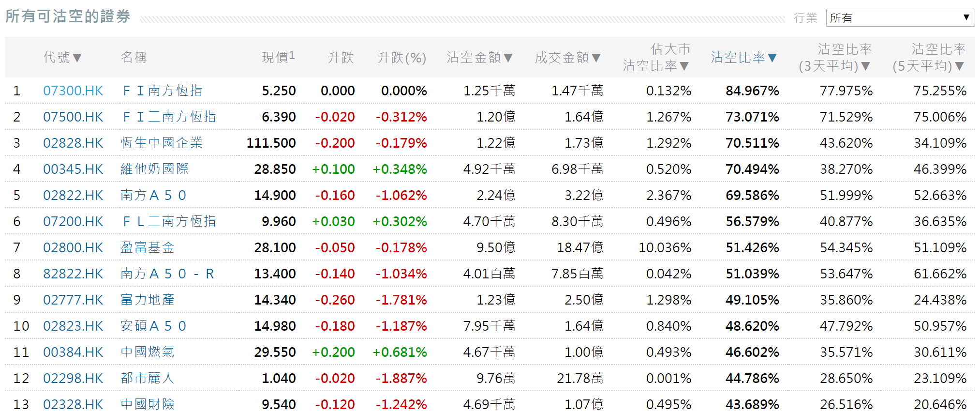This screenshot has height=413, width=980.
Task: Sort by 沽空比率 5天平均 arrow
Action: pos(960,66)
